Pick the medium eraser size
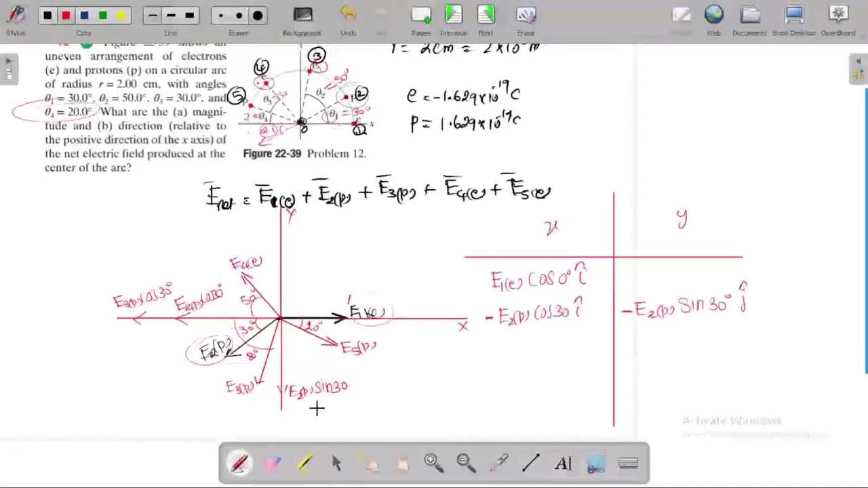The width and height of the screenshot is (868, 488). tap(239, 16)
